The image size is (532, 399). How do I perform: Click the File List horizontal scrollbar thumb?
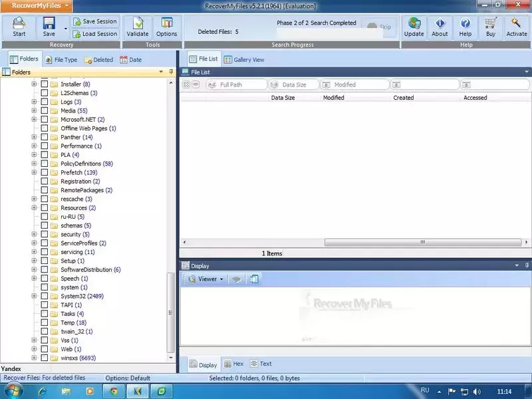(x=422, y=242)
